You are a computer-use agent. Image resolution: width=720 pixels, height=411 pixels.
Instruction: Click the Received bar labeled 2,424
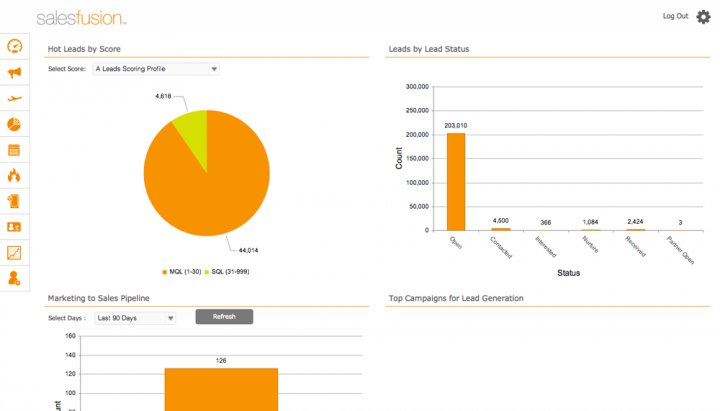[x=636, y=230]
